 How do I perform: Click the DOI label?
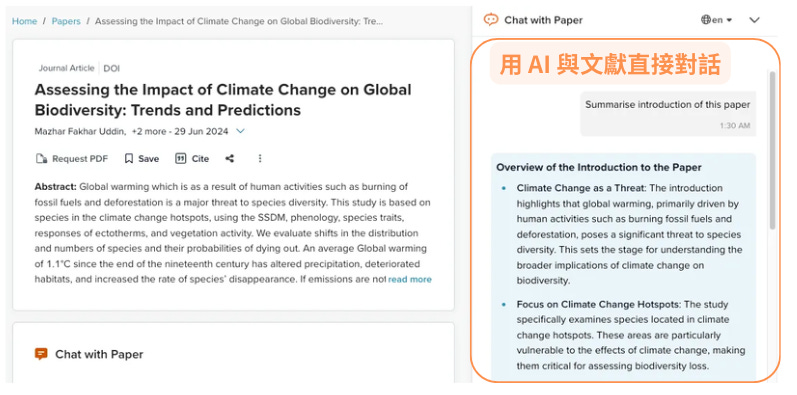pyautogui.click(x=112, y=68)
